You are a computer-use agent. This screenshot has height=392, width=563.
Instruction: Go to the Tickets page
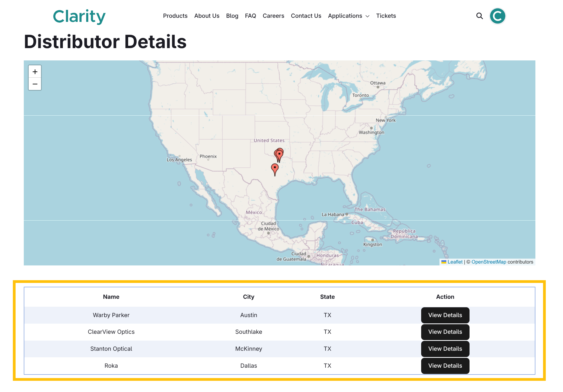386,16
